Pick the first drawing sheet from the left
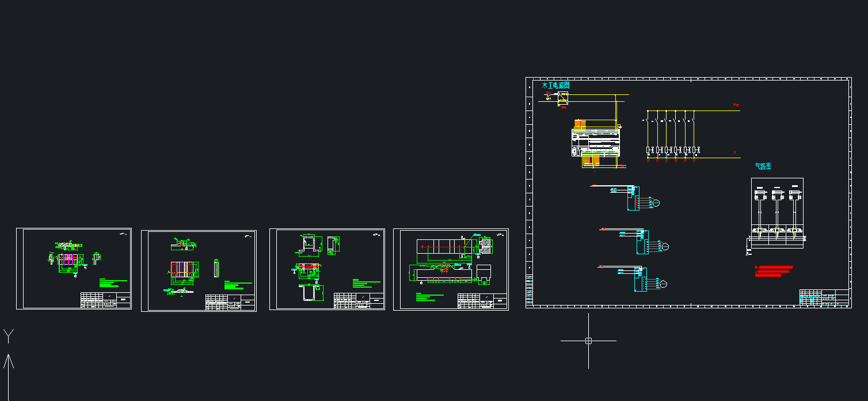 pyautogui.click(x=74, y=269)
